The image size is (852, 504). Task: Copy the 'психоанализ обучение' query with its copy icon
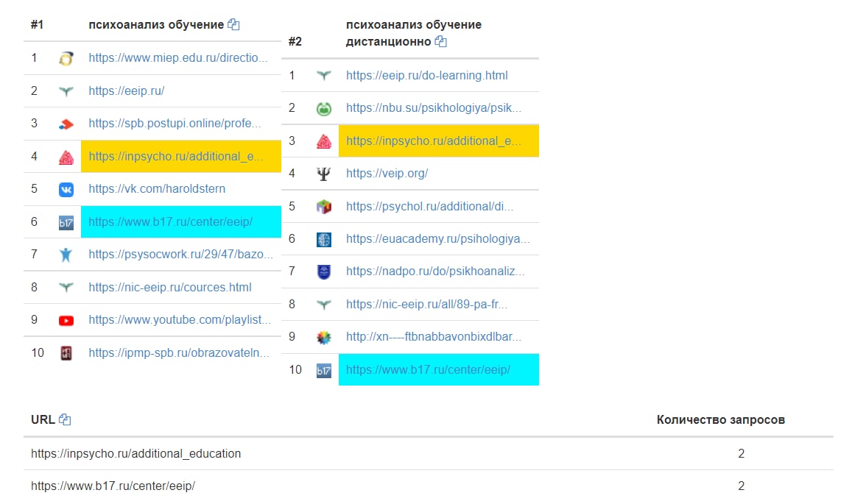(x=233, y=24)
